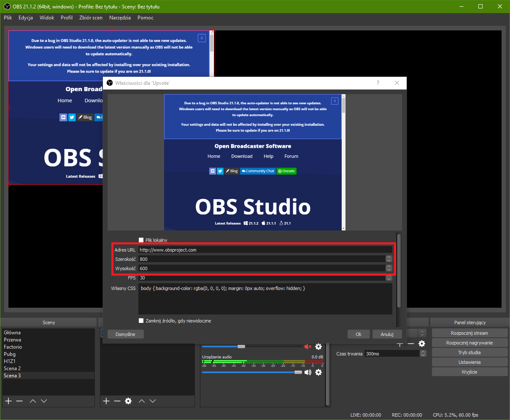Mute the Urządzenie audio speaker icon
The height and width of the screenshot is (420, 510).
[308, 372]
